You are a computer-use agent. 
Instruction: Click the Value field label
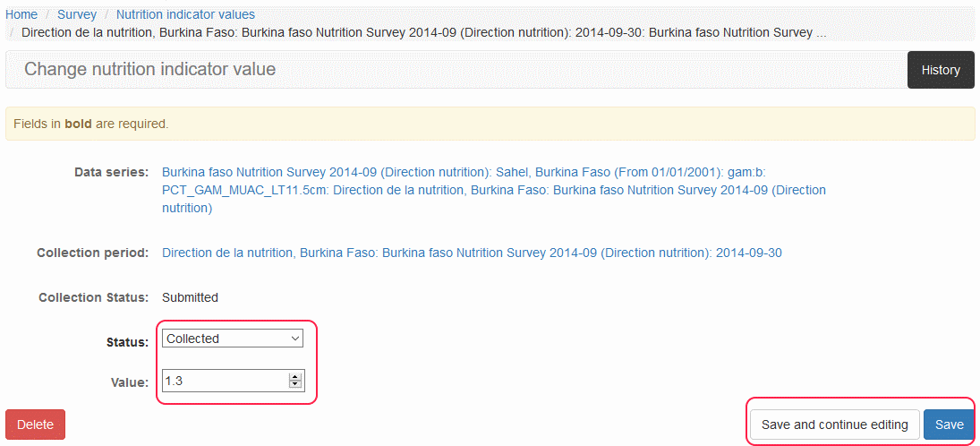tap(129, 383)
